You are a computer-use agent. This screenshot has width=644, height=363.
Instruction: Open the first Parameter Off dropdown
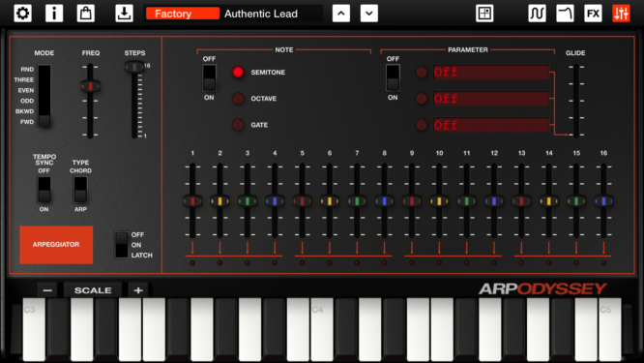pos(491,73)
